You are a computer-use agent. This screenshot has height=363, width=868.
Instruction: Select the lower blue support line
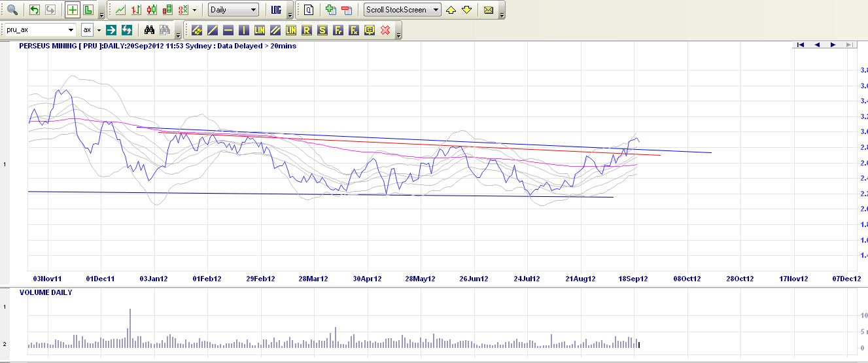pos(321,194)
